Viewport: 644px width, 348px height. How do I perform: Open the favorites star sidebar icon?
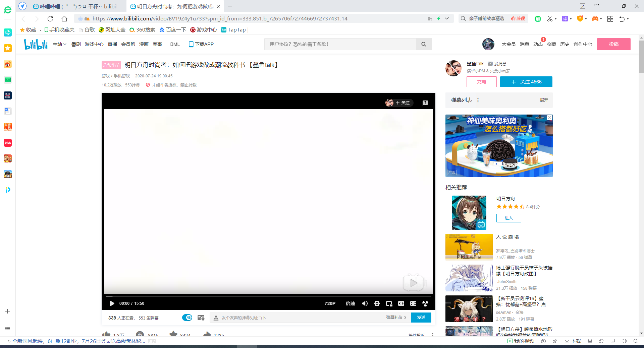coord(8,48)
